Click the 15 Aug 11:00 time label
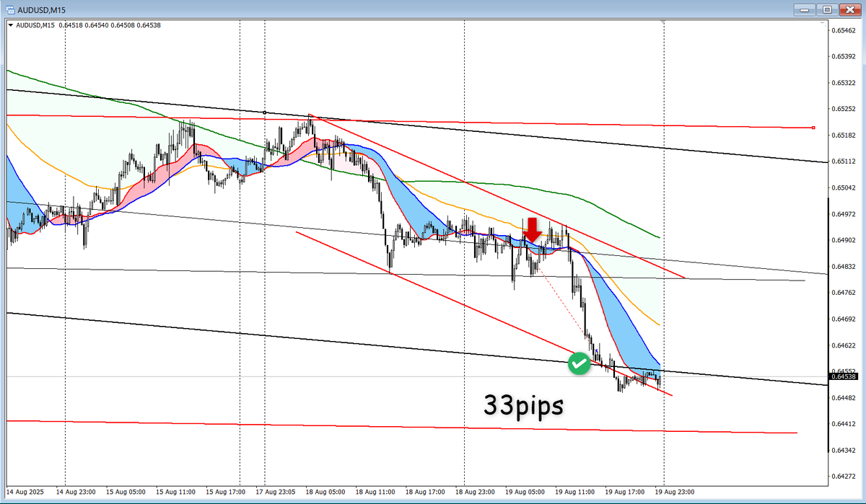The width and height of the screenshot is (866, 504). pos(176,491)
